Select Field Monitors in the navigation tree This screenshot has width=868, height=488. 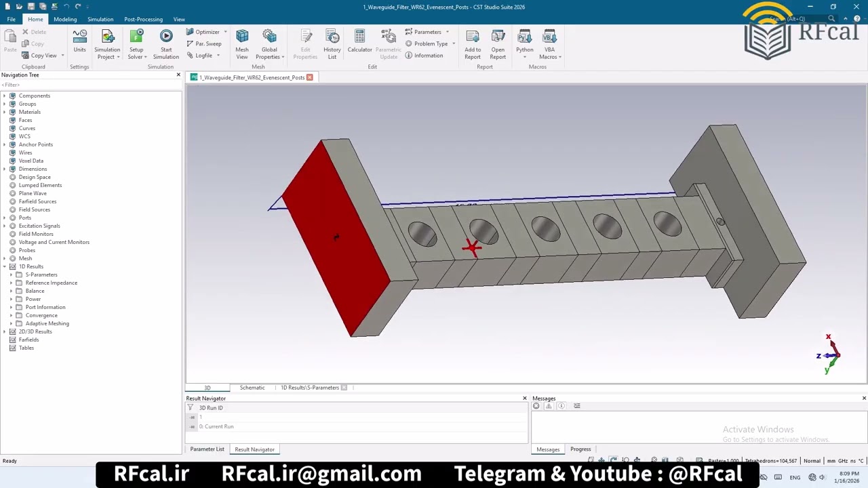tap(36, 234)
